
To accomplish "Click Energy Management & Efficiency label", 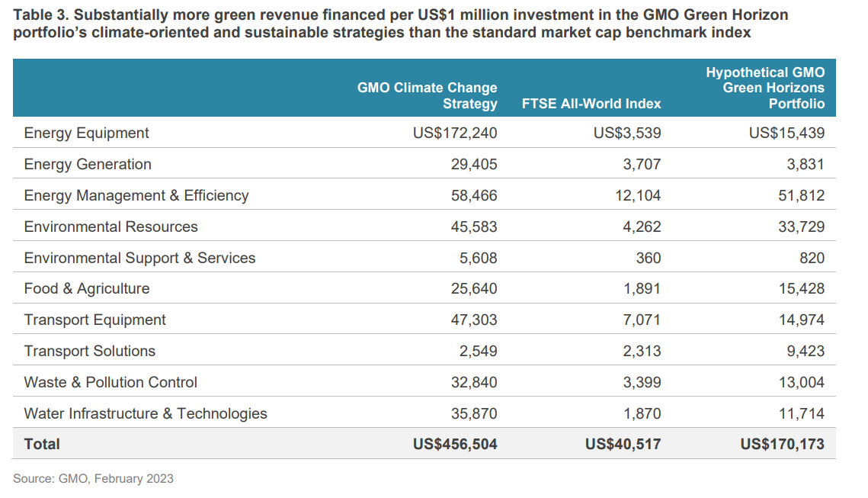I will click(136, 195).
